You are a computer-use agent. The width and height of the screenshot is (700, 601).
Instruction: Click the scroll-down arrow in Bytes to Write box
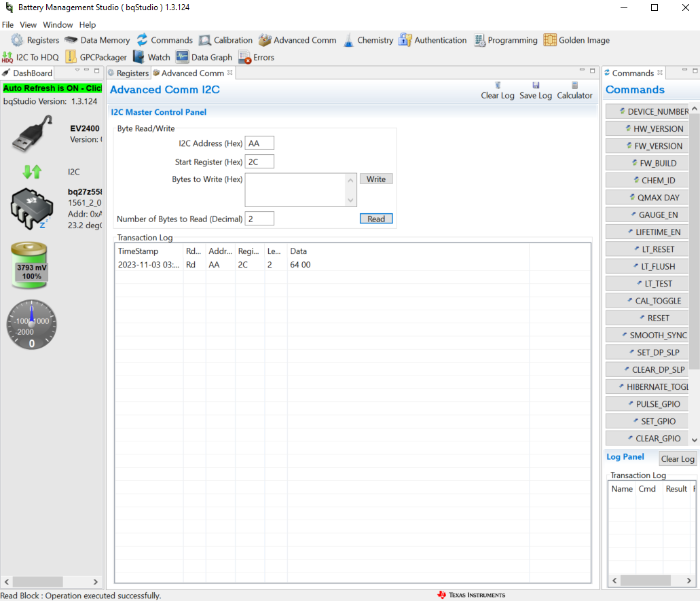pyautogui.click(x=351, y=200)
